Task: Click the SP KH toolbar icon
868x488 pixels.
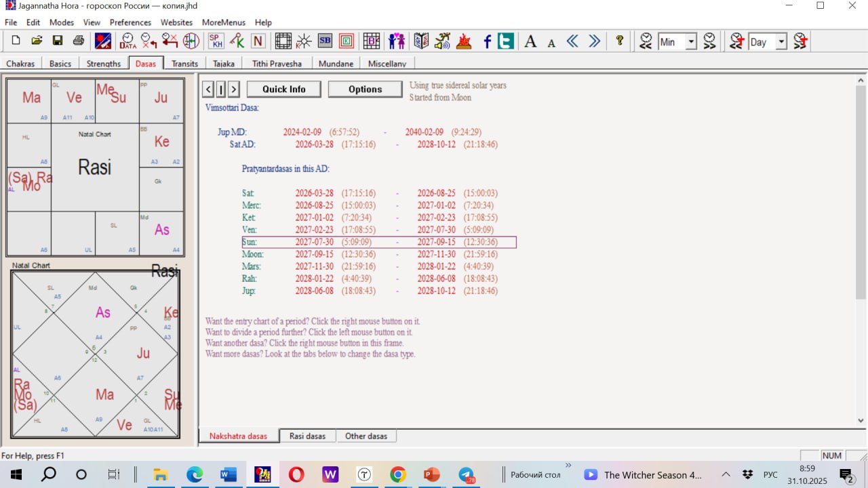Action: 216,41
